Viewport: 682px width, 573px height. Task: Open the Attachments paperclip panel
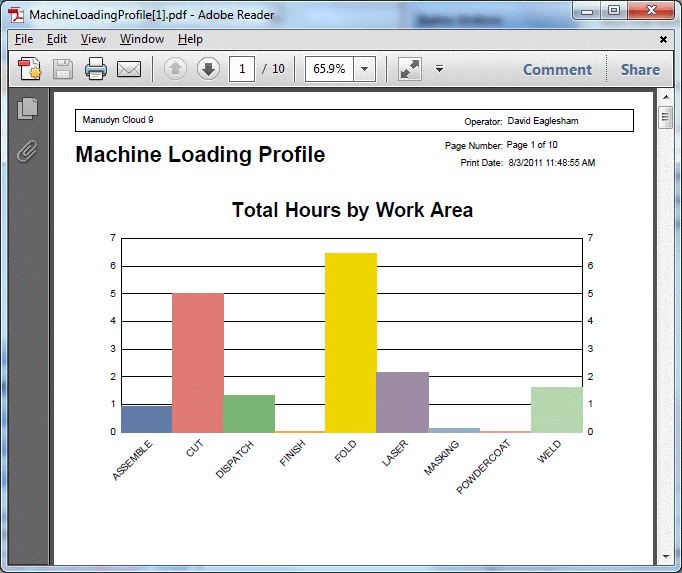(28, 151)
